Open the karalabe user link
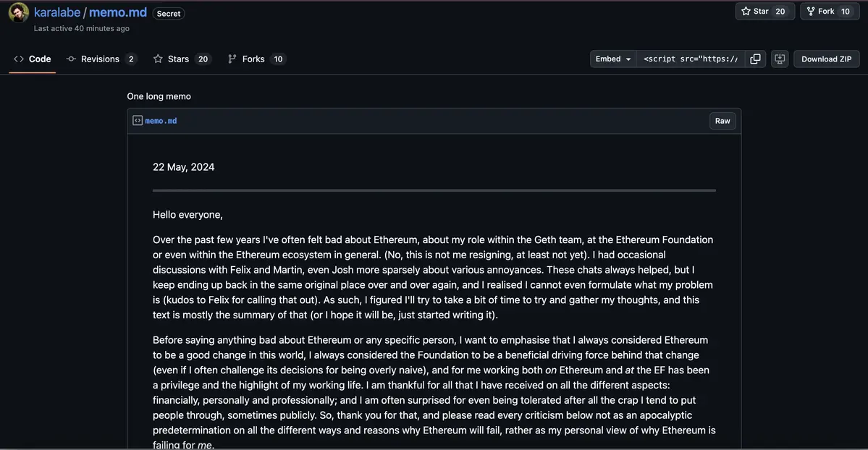868x450 pixels. pyautogui.click(x=57, y=13)
